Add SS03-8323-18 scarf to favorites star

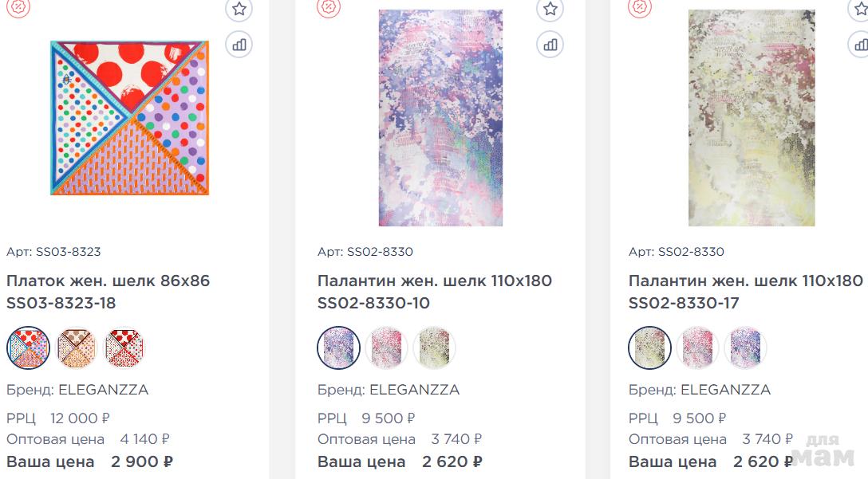(239, 10)
